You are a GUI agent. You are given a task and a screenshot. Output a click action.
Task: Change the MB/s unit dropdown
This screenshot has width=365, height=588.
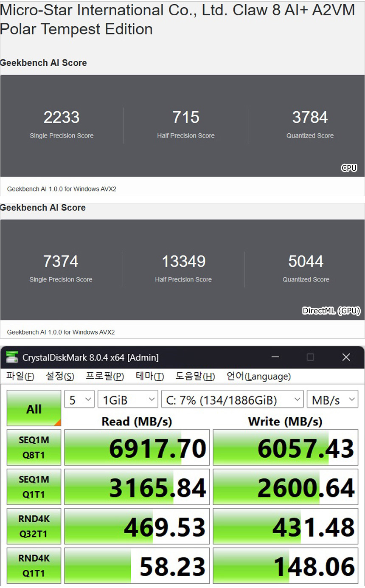click(x=332, y=400)
